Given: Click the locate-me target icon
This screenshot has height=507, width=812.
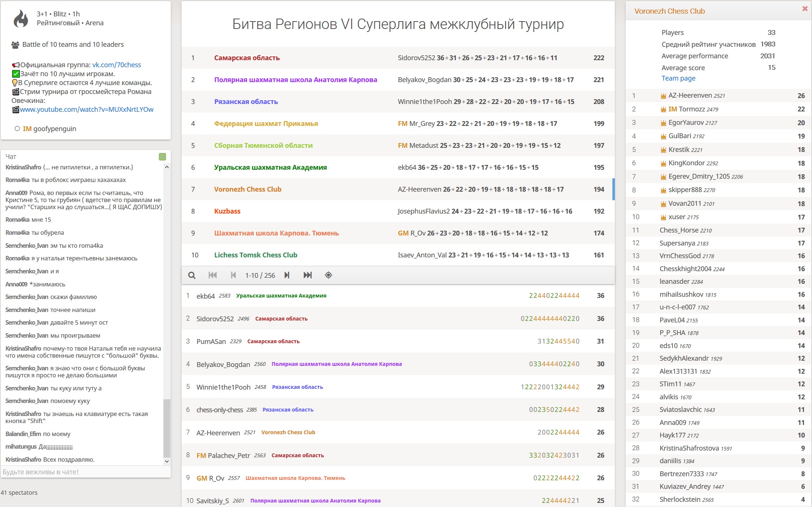Looking at the screenshot, I should (328, 275).
